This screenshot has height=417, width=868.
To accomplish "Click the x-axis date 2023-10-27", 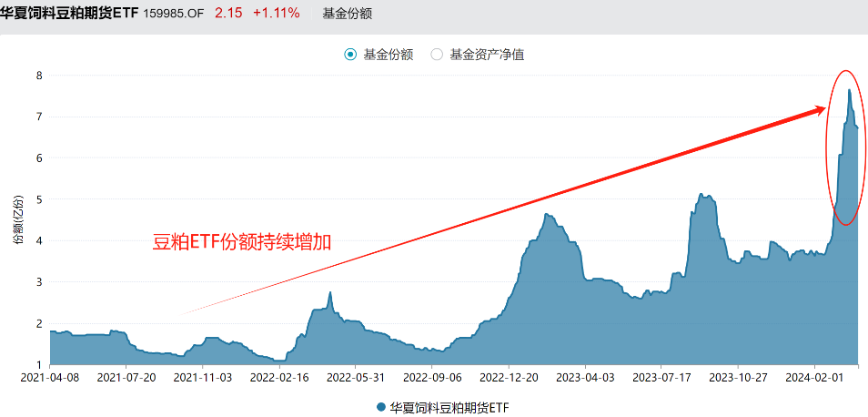I will 738,377.
